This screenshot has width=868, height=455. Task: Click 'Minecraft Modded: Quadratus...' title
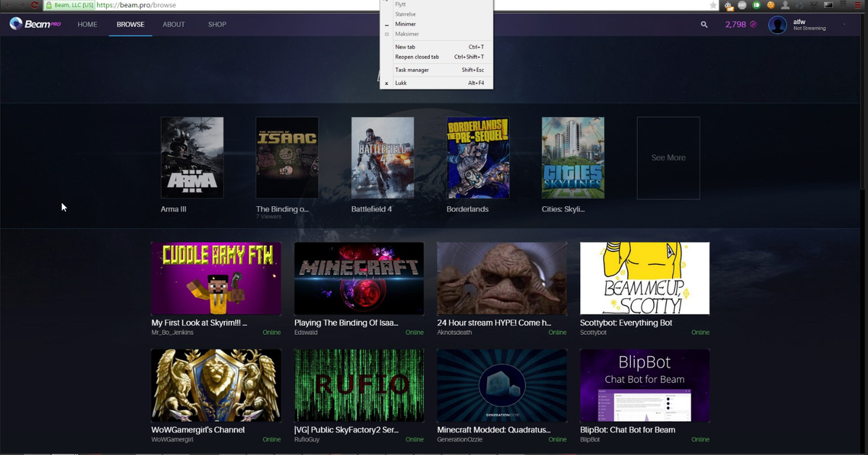pyautogui.click(x=494, y=430)
